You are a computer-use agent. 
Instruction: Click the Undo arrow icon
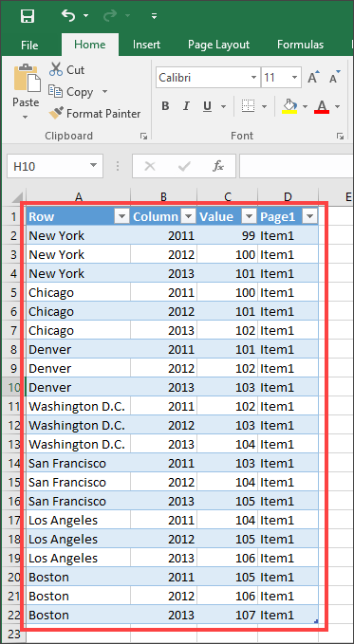pos(68,15)
